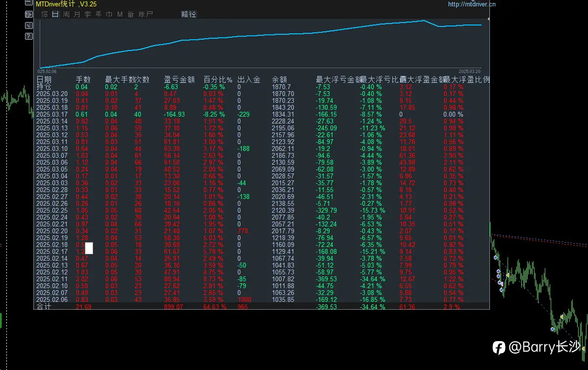Click the 2025.03.20 end date under chart
588x370 pixels.
point(469,71)
